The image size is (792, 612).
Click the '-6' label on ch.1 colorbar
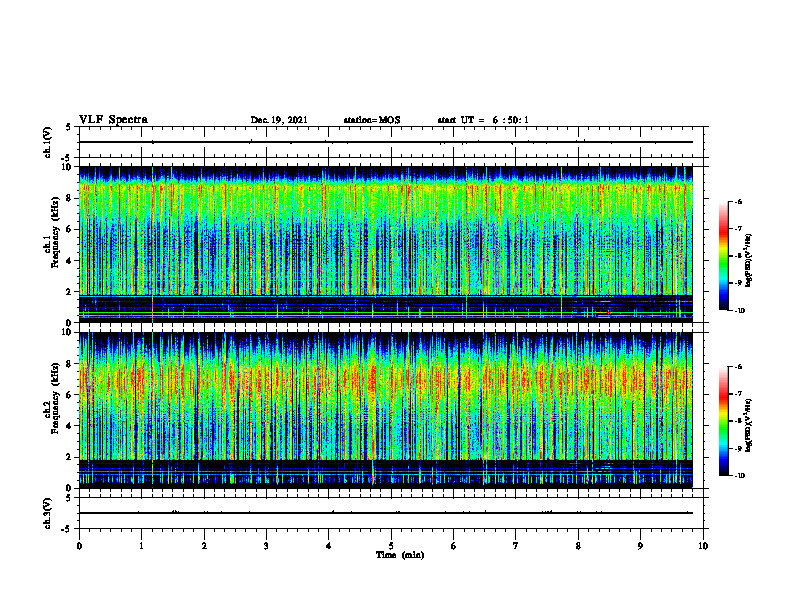(738, 202)
